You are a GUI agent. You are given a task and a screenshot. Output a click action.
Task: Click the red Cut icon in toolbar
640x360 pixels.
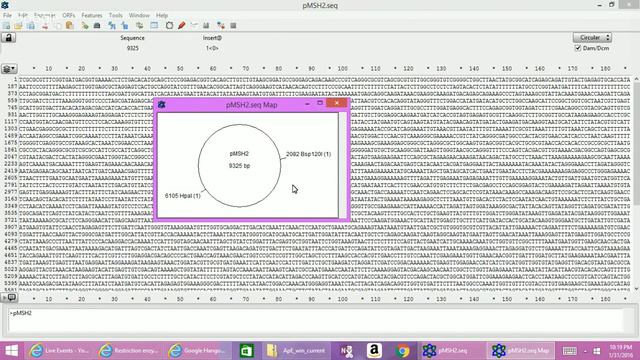coord(45,26)
